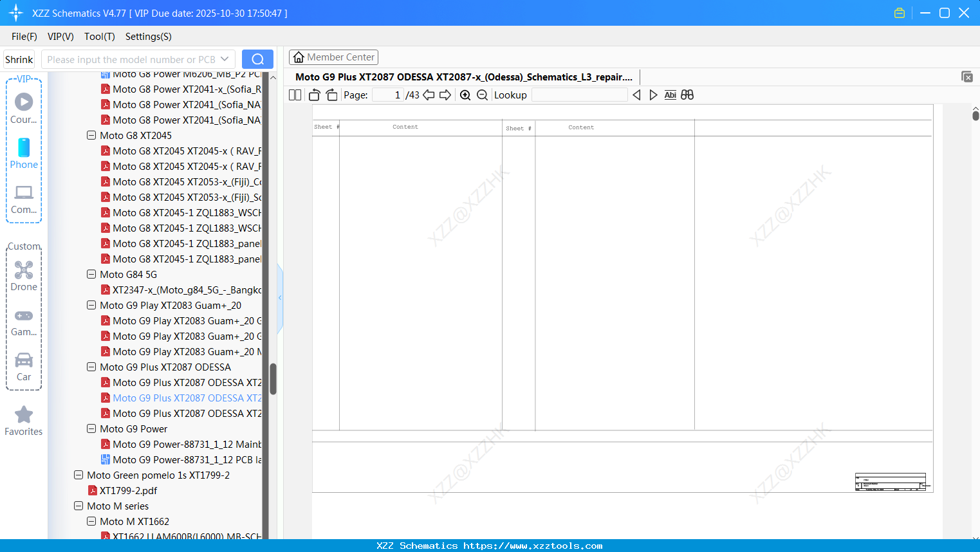980x552 pixels.
Task: Find previous lookup match triangle
Action: 636,95
